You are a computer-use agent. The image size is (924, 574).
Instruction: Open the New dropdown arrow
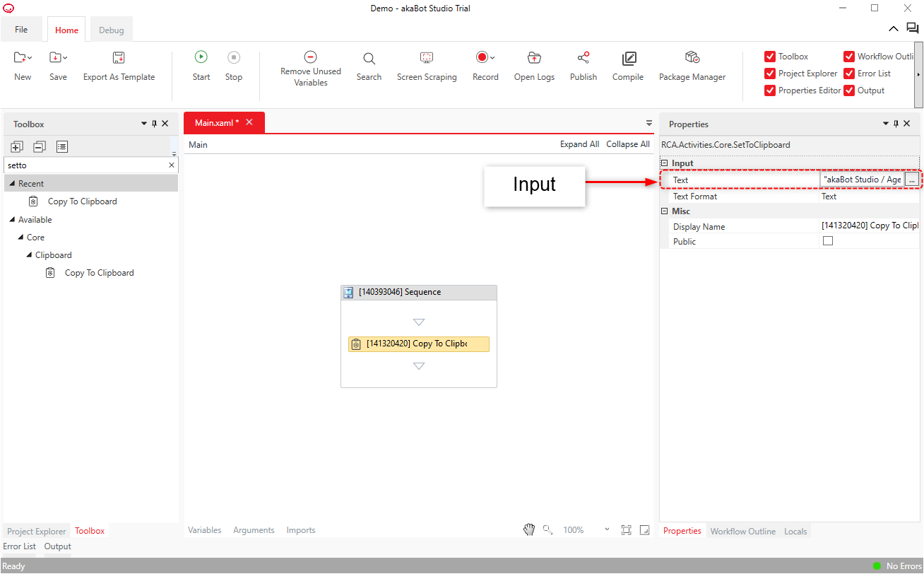pyautogui.click(x=30, y=58)
